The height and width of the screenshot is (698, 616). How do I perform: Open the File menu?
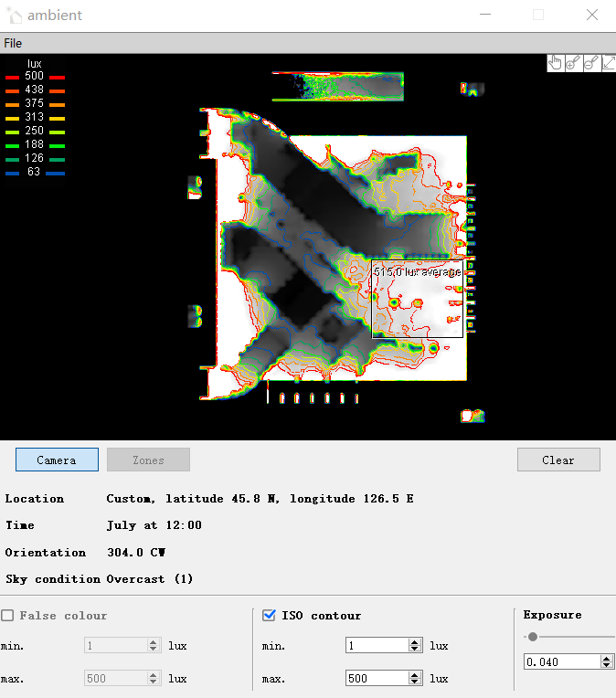13,43
